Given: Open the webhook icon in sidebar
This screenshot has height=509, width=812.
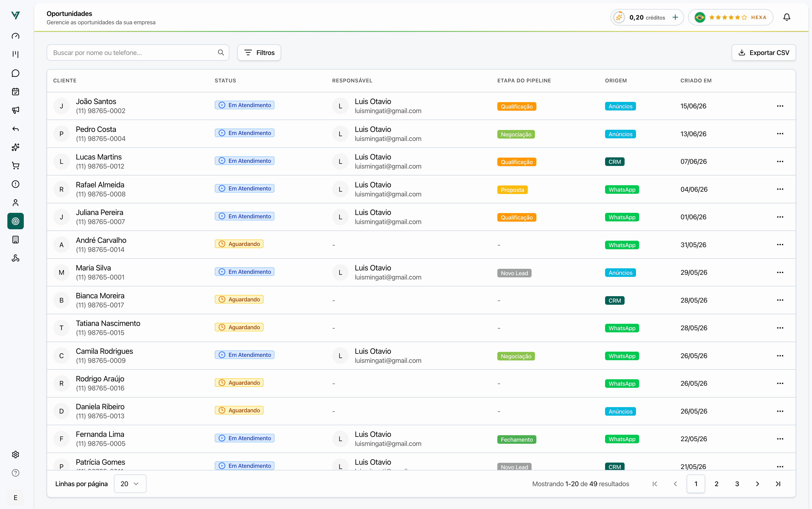Looking at the screenshot, I should point(15,258).
